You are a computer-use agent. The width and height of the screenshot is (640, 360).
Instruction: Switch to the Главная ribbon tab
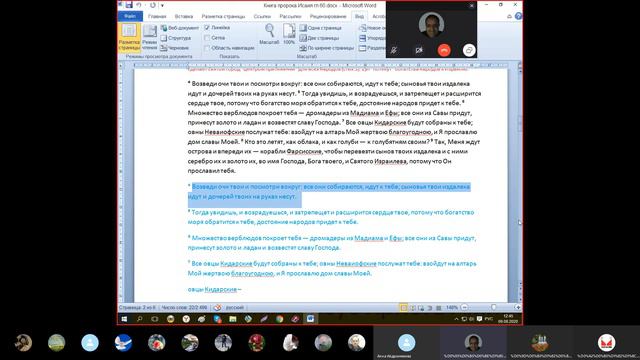tap(157, 16)
